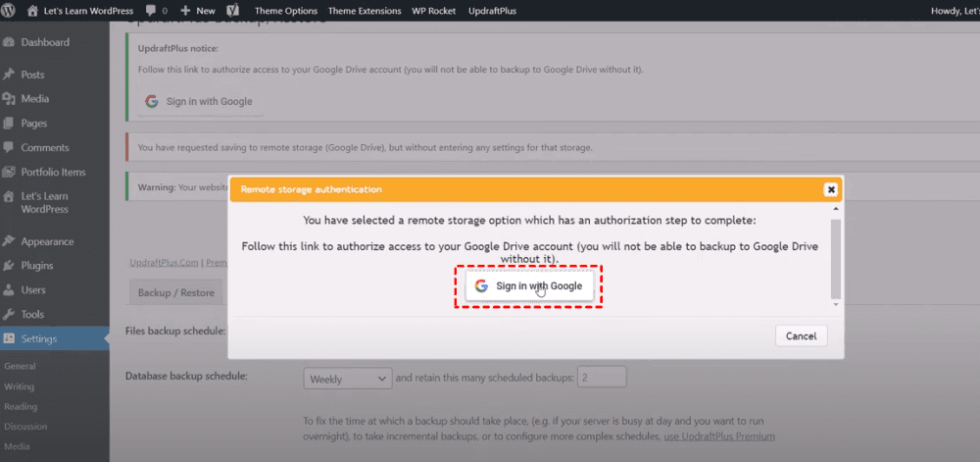Click the comments bubble icon in admin bar
980x462 pixels.
[x=150, y=11]
